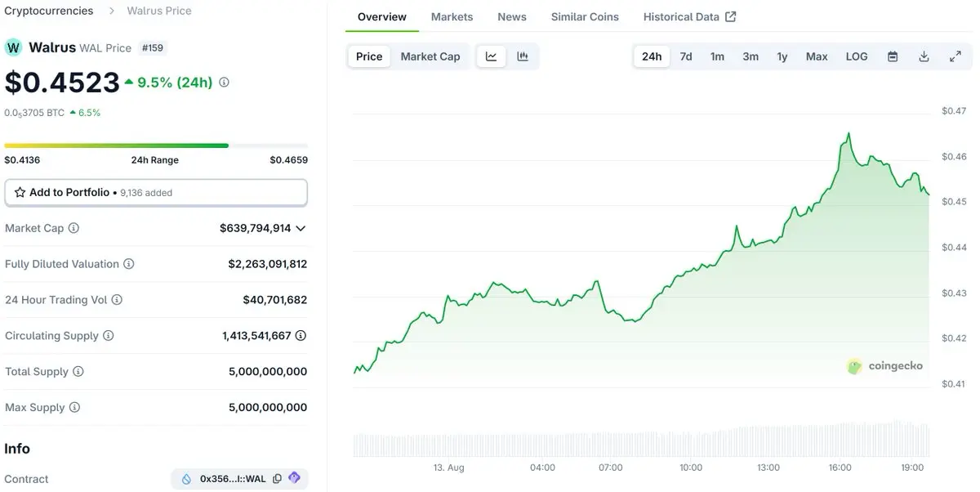980x492 pixels.
Task: Click the $0.4136 24h low value
Action: pos(22,160)
